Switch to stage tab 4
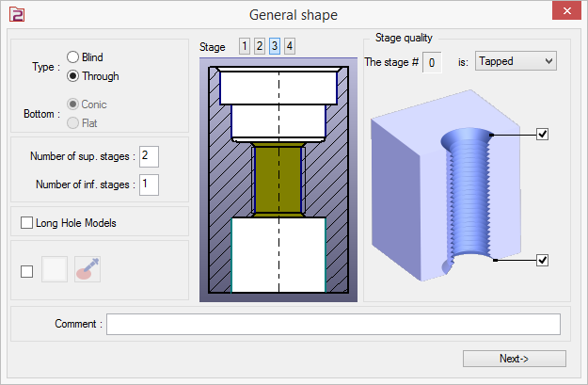Screen dimensions: 588x385 (289, 46)
